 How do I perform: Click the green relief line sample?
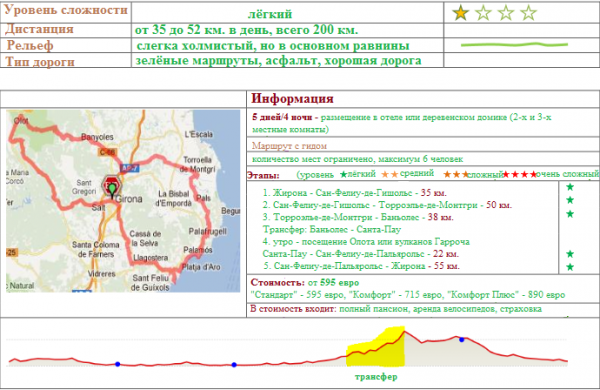(x=514, y=45)
